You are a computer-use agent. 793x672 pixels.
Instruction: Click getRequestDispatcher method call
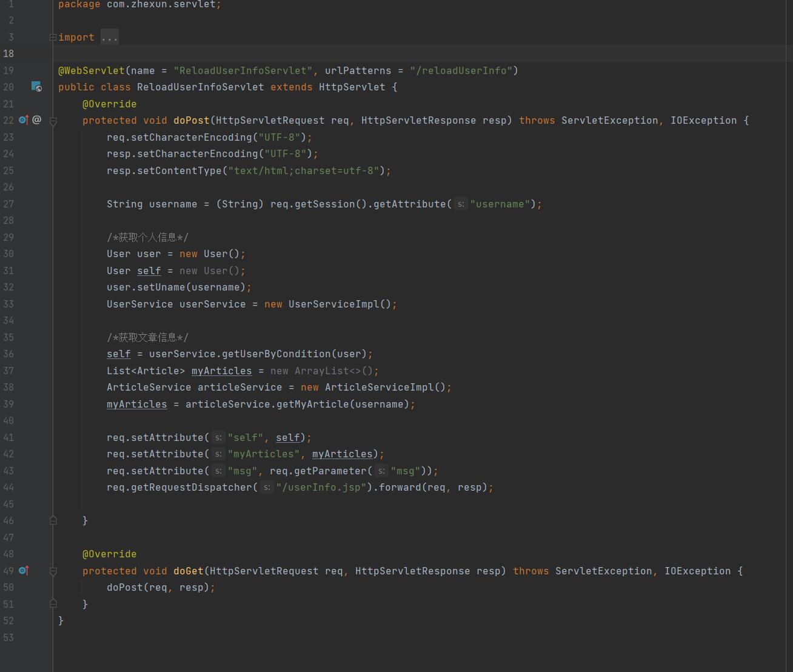point(192,487)
